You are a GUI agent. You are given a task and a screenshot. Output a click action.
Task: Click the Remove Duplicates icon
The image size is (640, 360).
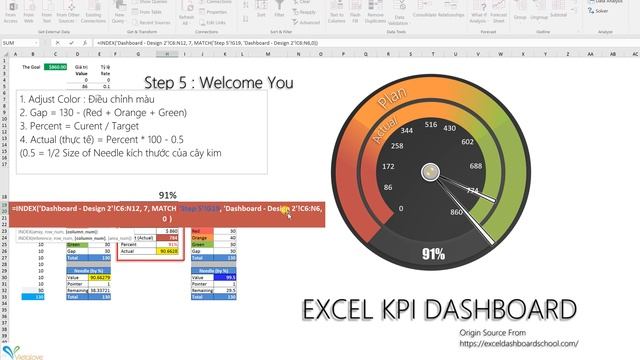point(375,12)
